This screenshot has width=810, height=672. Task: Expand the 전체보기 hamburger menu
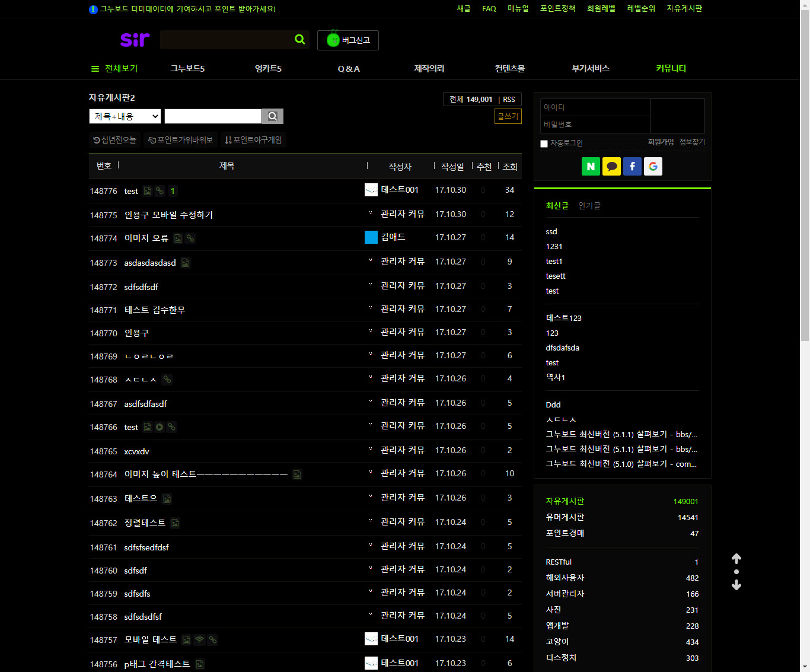point(114,69)
